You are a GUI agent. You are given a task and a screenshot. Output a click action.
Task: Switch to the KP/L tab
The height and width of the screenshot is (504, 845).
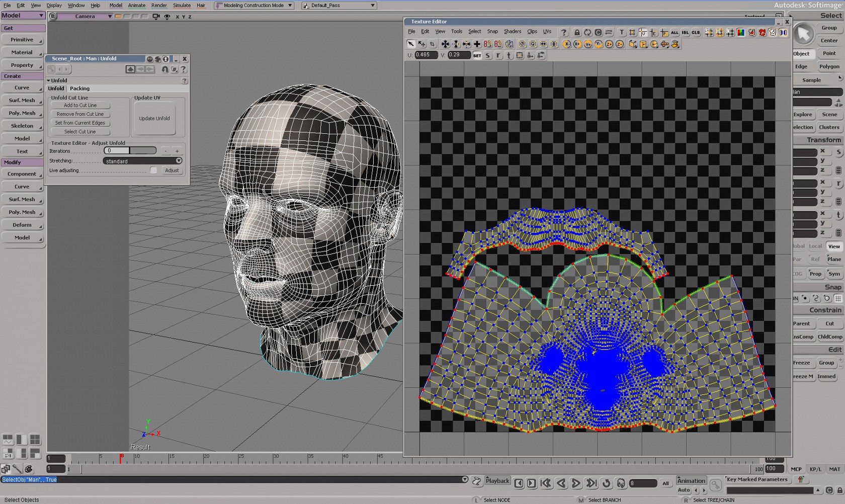(x=815, y=469)
